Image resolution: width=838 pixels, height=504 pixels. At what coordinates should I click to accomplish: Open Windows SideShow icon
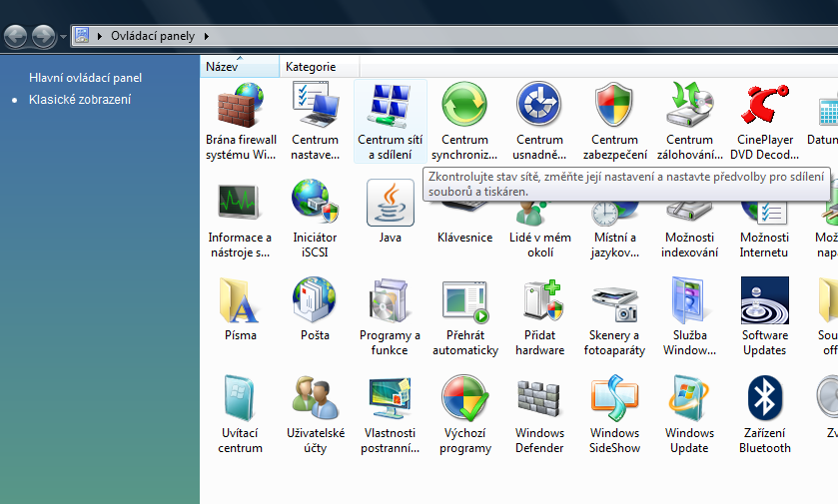(x=614, y=398)
